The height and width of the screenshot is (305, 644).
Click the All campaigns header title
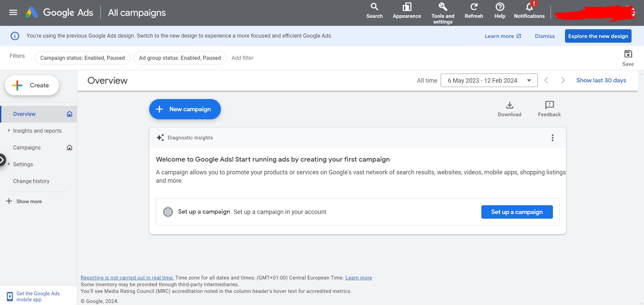(x=137, y=13)
